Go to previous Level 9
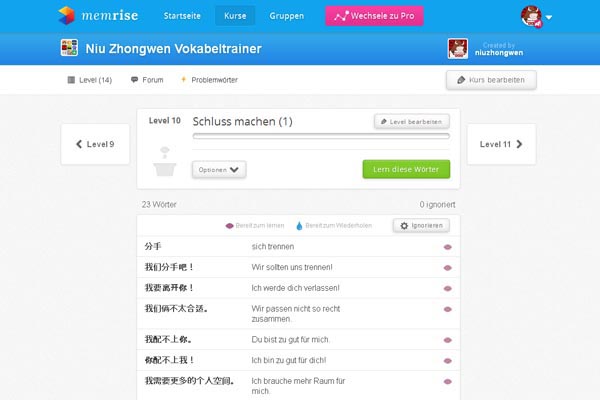 pos(95,144)
